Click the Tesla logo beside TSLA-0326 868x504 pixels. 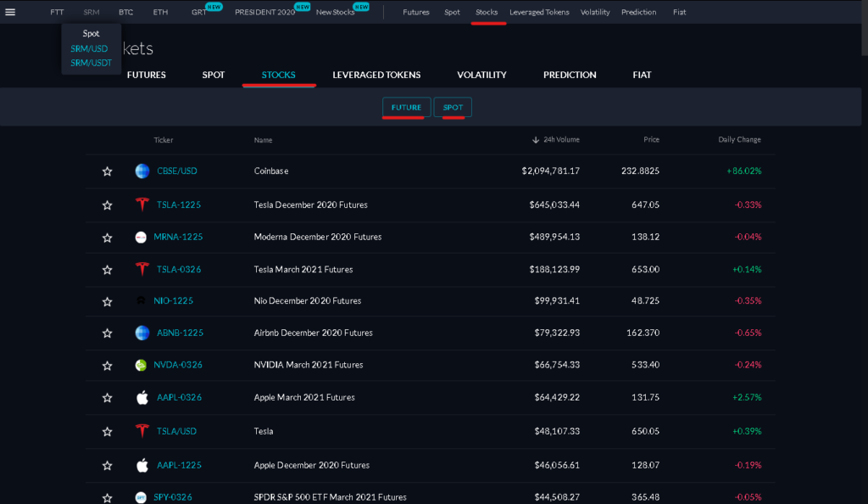point(142,269)
